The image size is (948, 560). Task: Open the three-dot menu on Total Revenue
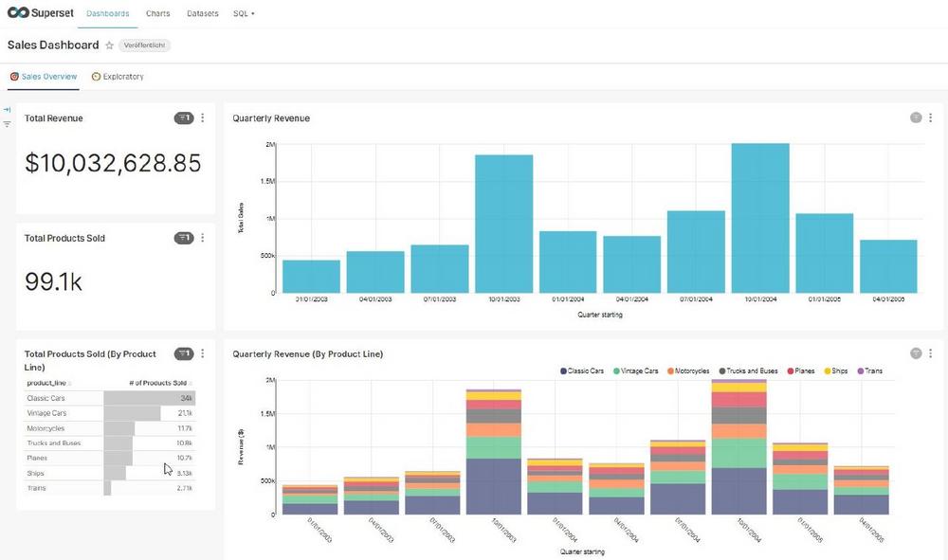pyautogui.click(x=202, y=118)
